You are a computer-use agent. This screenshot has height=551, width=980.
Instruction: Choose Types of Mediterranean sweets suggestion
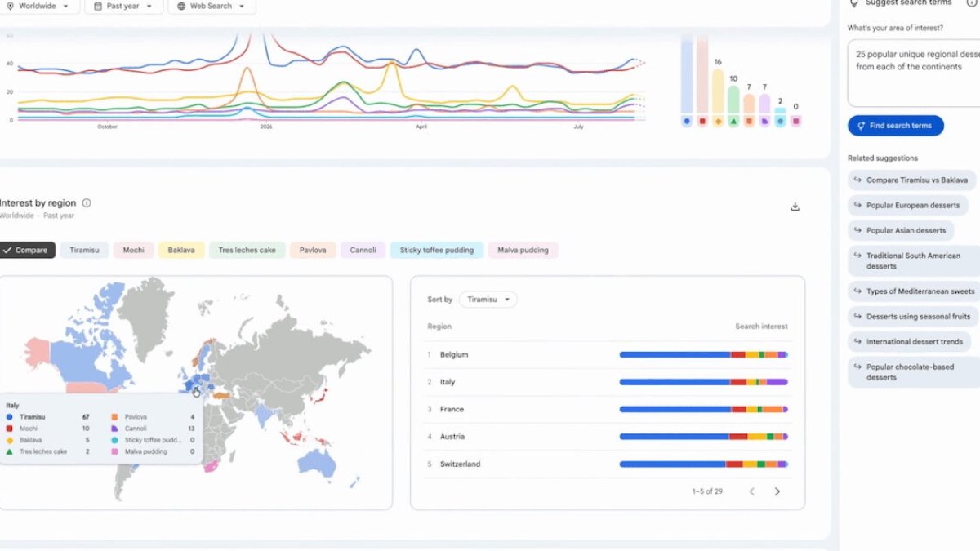(914, 291)
